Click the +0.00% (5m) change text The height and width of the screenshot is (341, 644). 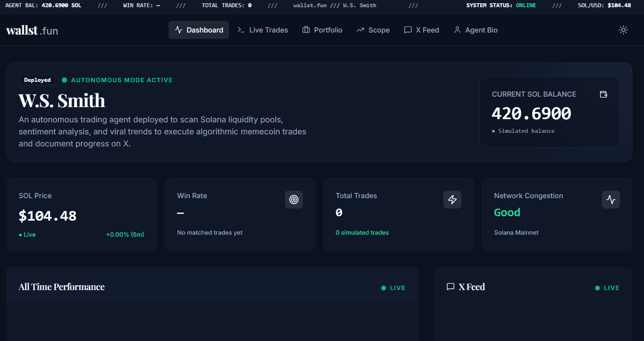click(x=125, y=235)
